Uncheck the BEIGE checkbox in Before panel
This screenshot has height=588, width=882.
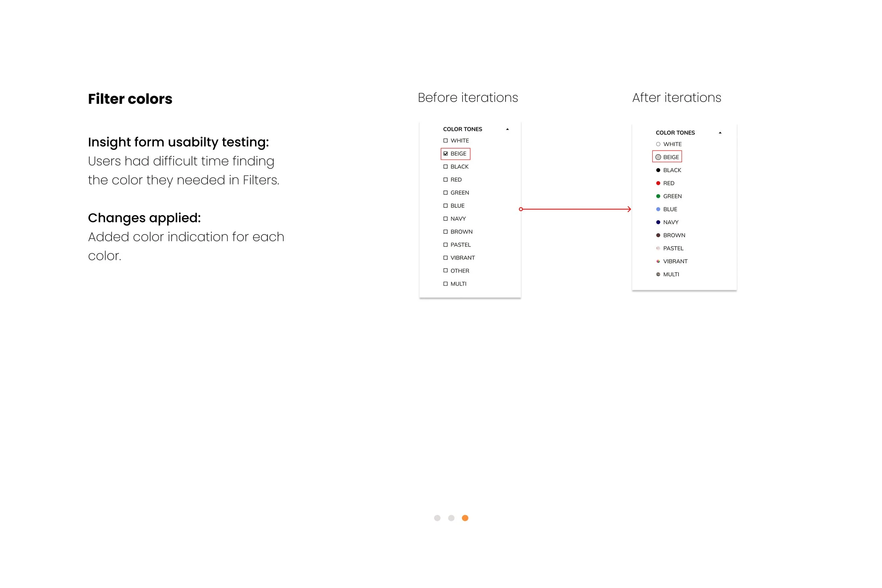tap(446, 154)
